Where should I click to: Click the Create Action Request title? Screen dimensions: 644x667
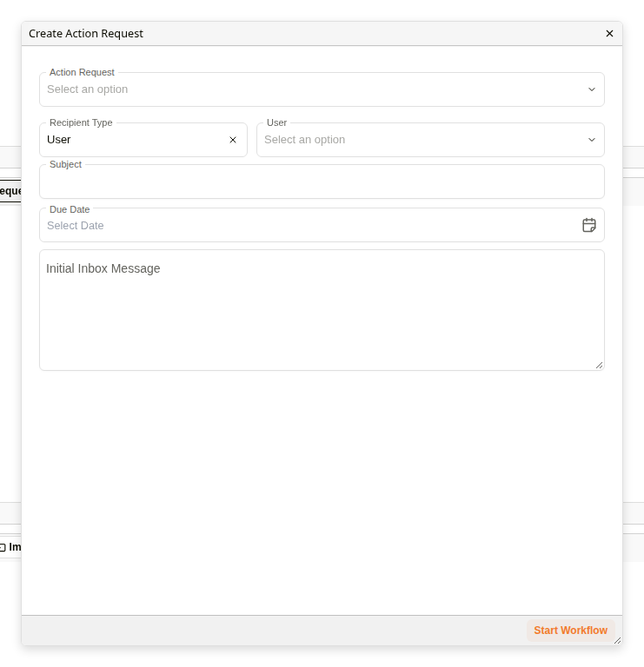(86, 34)
